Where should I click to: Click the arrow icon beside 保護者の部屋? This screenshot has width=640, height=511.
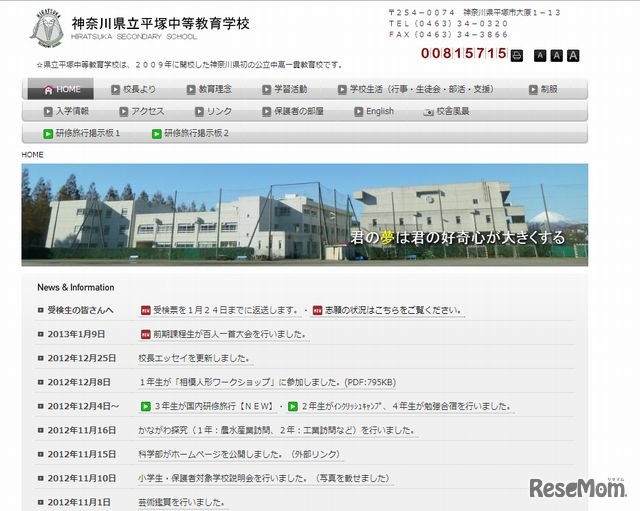267,111
